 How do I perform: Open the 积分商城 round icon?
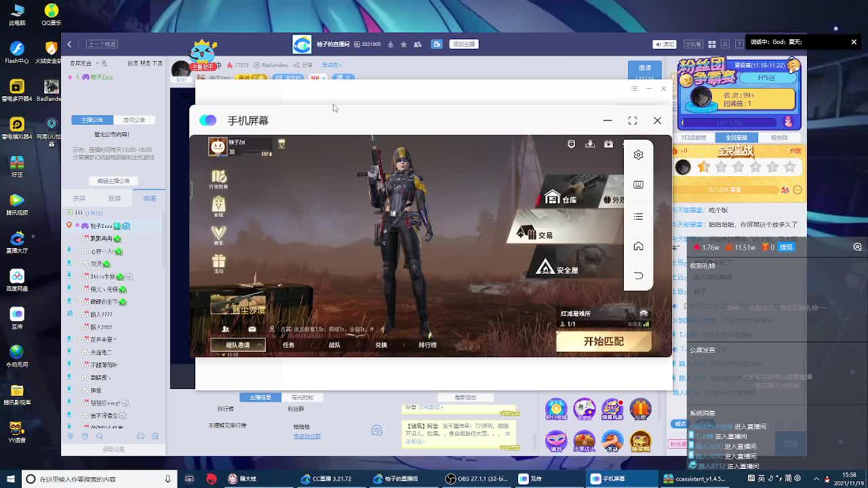click(x=556, y=409)
